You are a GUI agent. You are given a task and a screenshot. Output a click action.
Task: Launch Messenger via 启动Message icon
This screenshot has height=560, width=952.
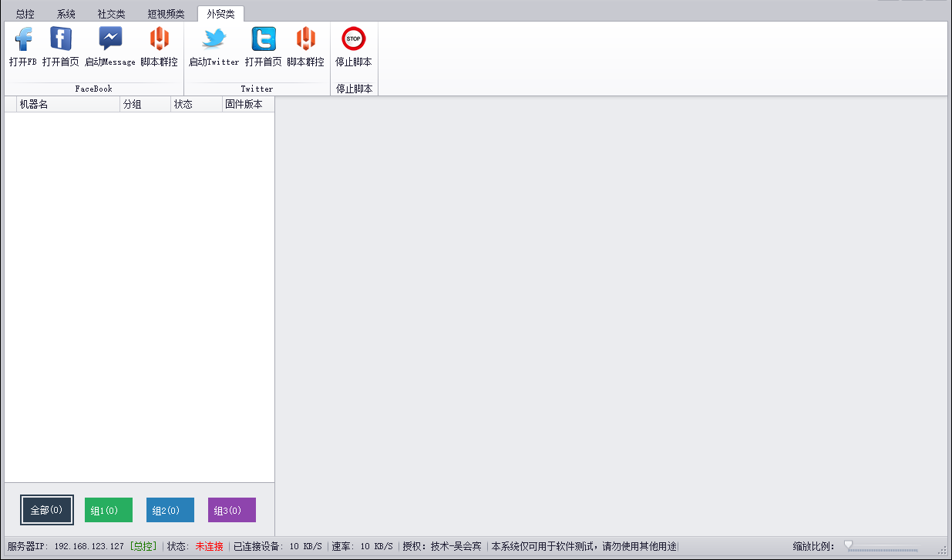(x=110, y=47)
